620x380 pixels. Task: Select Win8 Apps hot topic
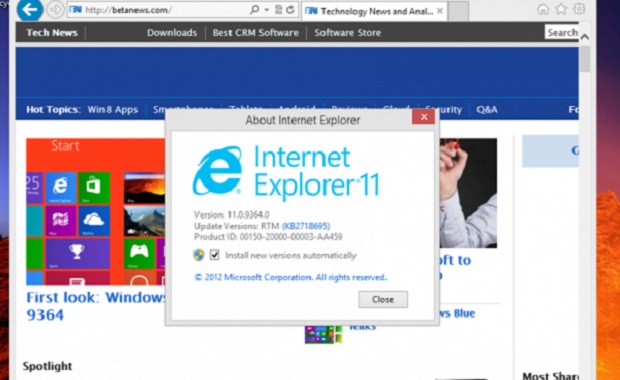113,110
